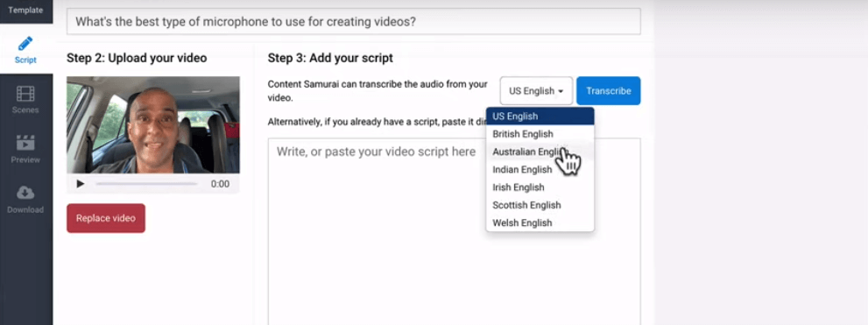Viewport: 868px width, 325px height.
Task: Click the uploaded video thumbnail
Action: point(153,124)
